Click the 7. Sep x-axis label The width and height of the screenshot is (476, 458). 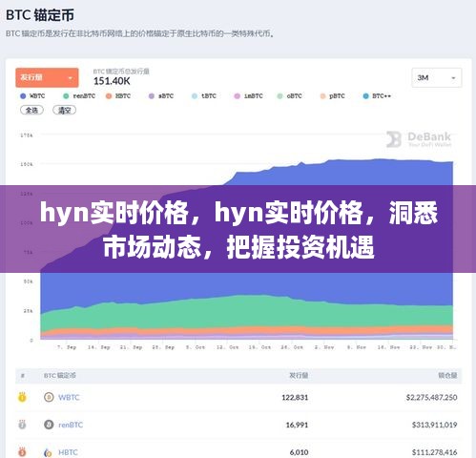click(67, 347)
